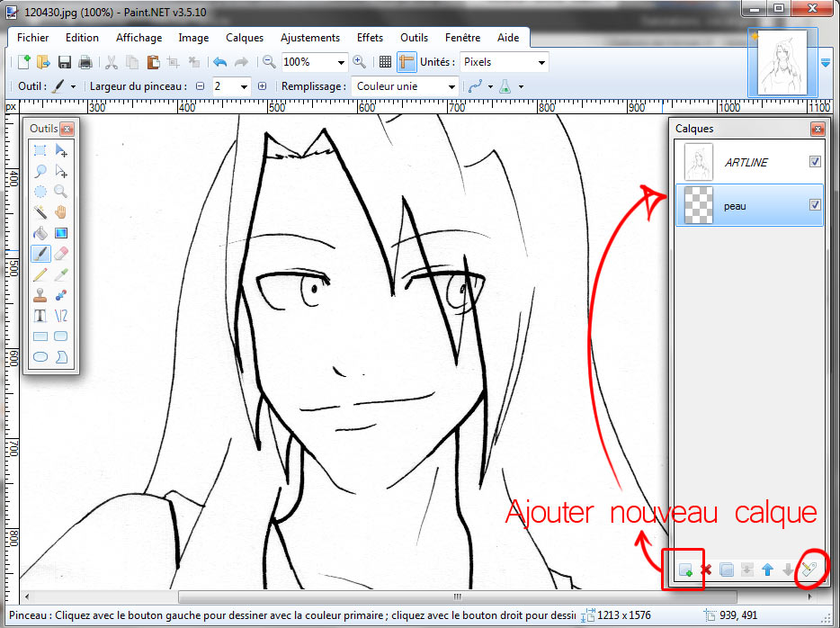The height and width of the screenshot is (628, 840).
Task: Select the Text tool
Action: (x=40, y=316)
